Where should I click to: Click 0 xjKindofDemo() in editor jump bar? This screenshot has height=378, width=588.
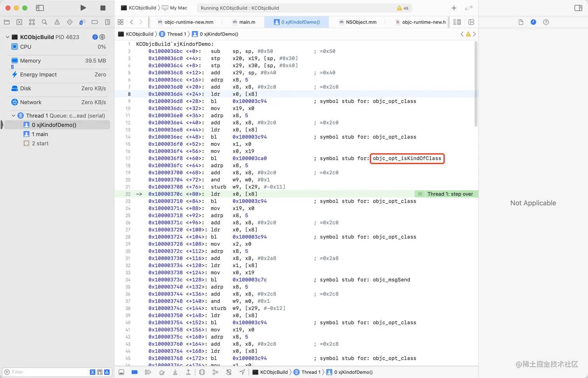[x=215, y=34]
